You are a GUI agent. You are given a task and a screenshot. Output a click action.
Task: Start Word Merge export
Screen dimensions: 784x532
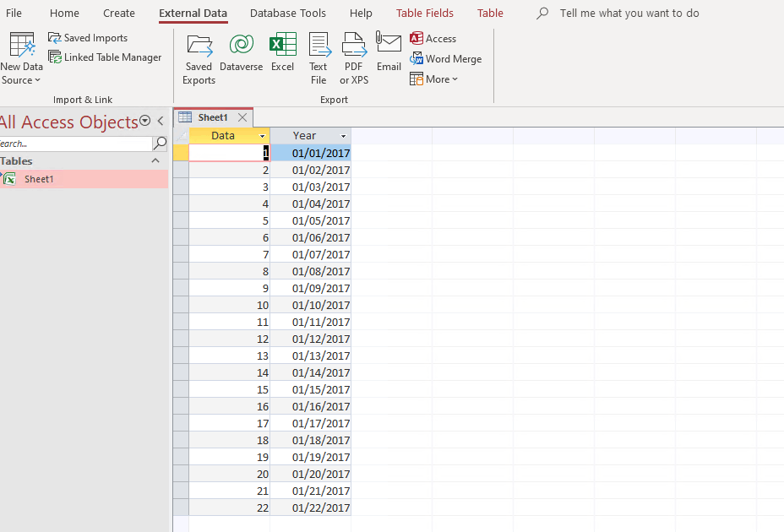click(445, 59)
